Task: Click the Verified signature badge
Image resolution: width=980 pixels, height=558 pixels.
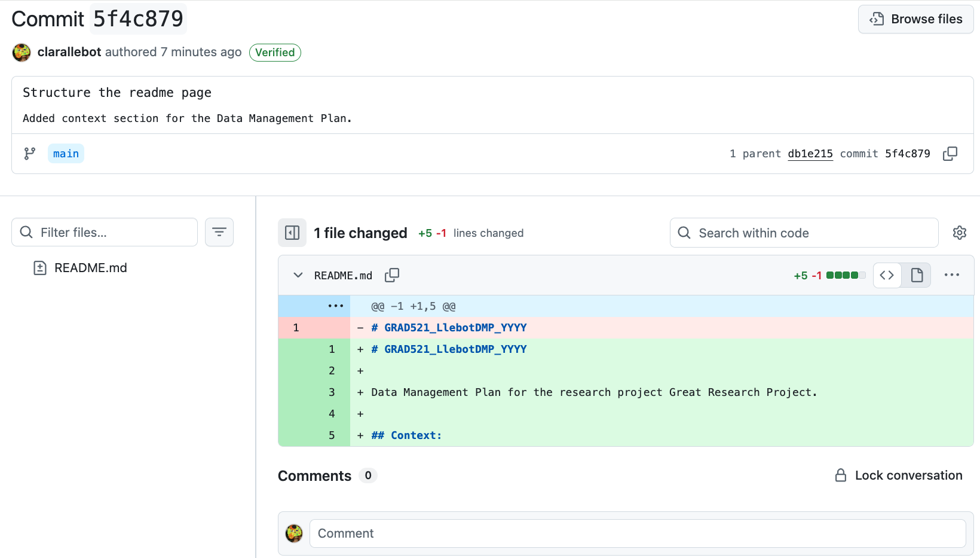Action: point(275,53)
